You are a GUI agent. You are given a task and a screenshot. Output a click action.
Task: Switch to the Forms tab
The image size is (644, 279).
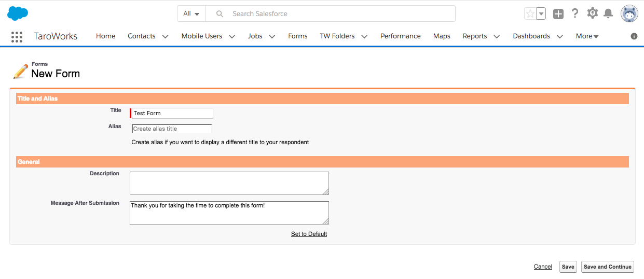[298, 36]
